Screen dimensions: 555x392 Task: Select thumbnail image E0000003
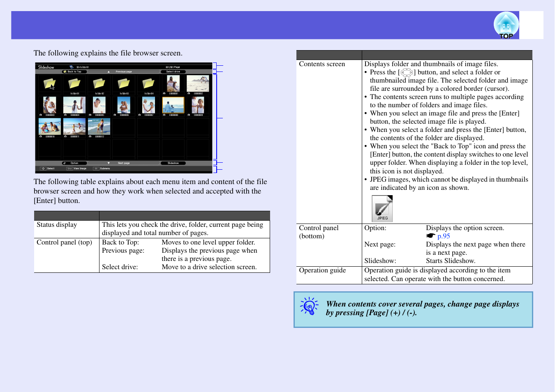point(50,105)
